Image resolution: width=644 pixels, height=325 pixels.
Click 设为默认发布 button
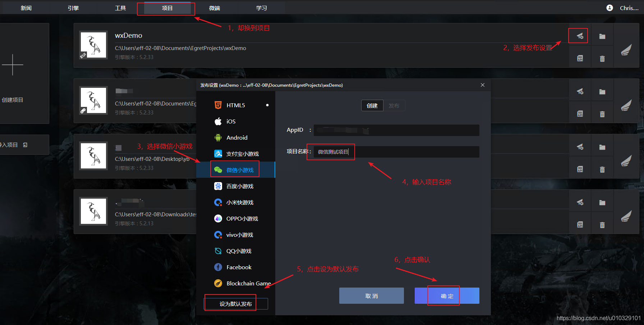point(236,304)
